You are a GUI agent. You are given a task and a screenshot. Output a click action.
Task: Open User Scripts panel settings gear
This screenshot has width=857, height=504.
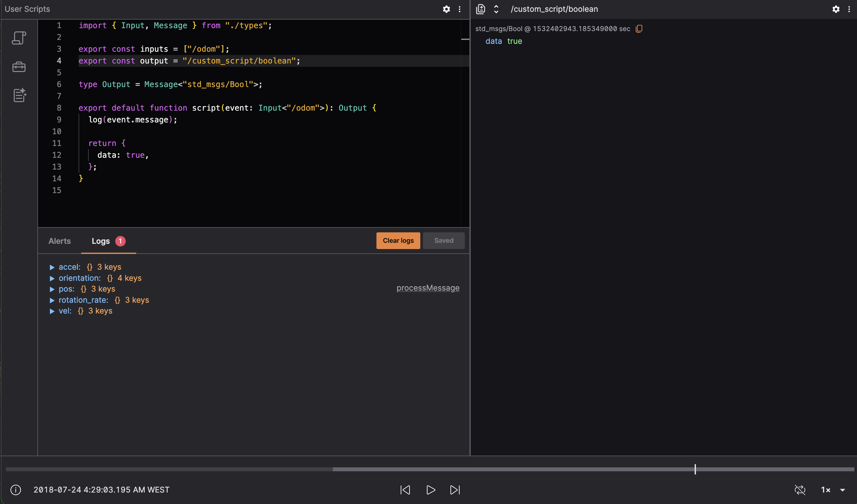(447, 9)
